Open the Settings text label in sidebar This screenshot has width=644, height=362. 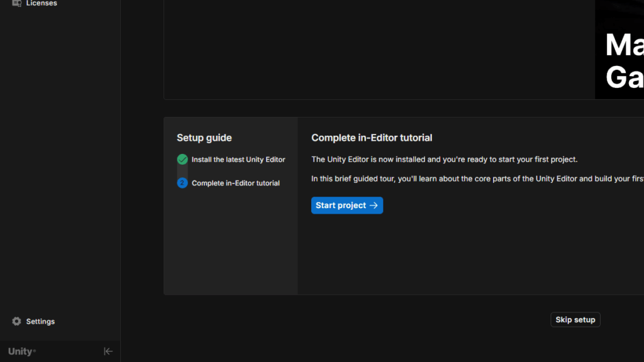[40, 321]
